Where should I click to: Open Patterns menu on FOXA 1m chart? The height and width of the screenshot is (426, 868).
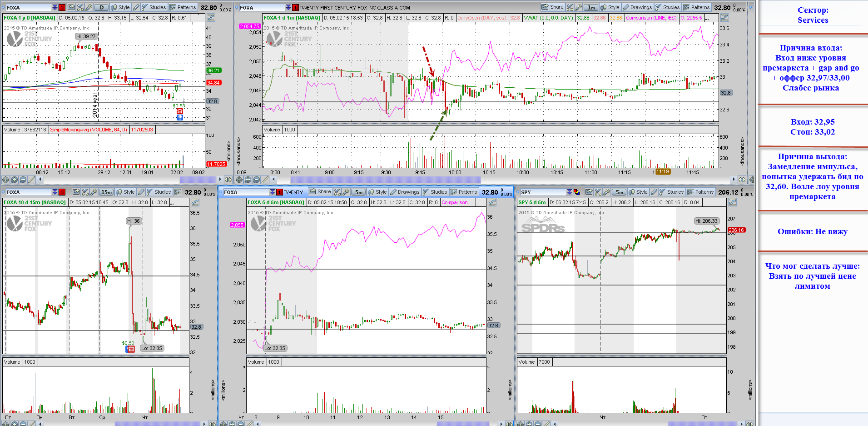696,7
